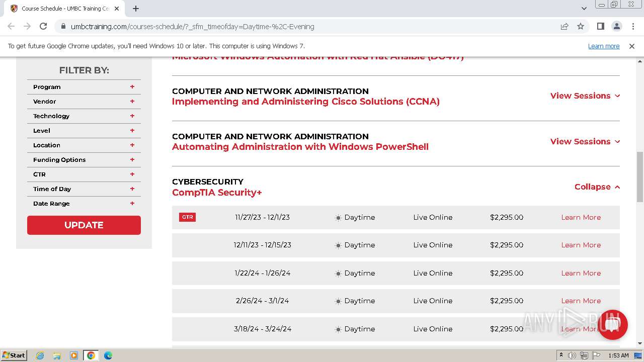Click the browser forward arrow
Screen dimensions: 644x362
(27, 27)
